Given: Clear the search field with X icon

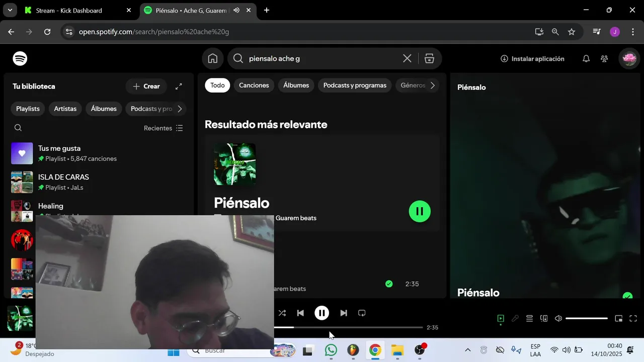Looking at the screenshot, I should pyautogui.click(x=407, y=59).
